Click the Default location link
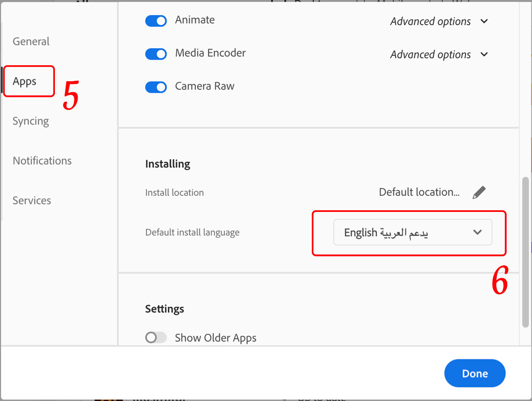Viewport: 532px width, 401px height. click(420, 192)
